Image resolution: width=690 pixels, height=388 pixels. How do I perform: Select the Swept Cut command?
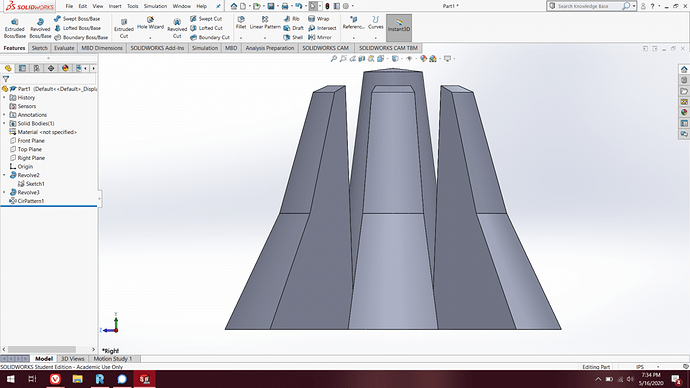(206, 19)
